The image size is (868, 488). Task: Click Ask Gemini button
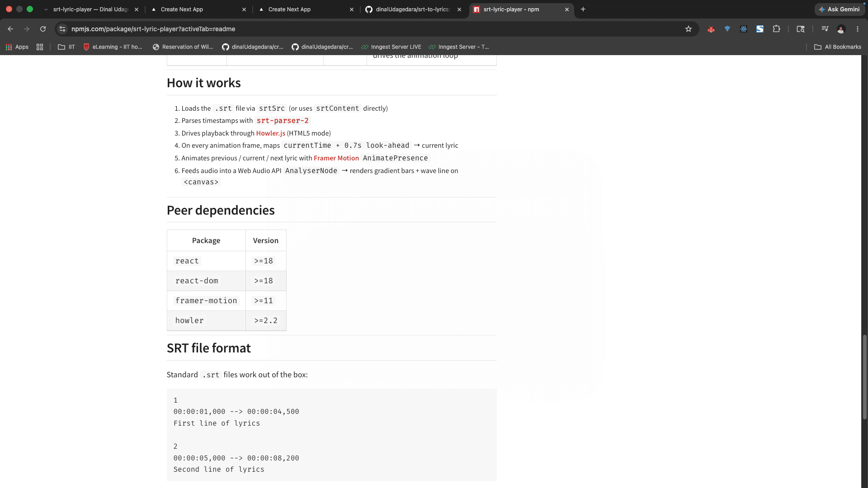tap(840, 9)
